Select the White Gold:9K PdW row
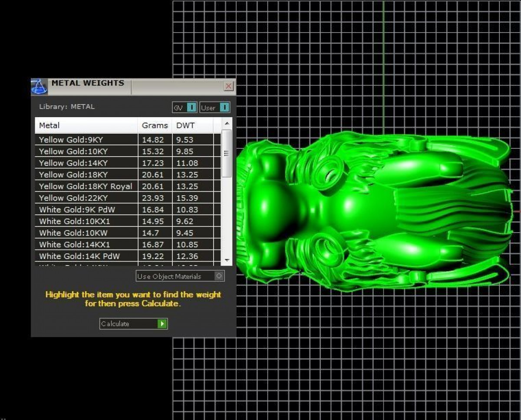This screenshot has width=521, height=420. [x=86, y=210]
